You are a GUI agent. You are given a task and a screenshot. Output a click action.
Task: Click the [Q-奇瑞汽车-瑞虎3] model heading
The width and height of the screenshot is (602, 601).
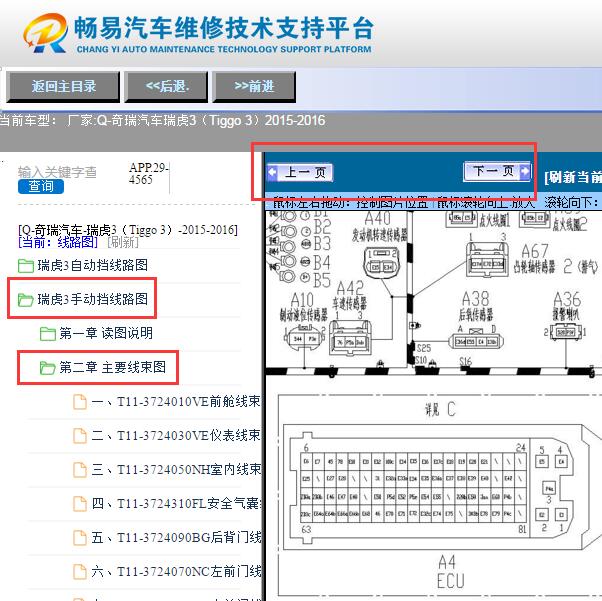128,230
